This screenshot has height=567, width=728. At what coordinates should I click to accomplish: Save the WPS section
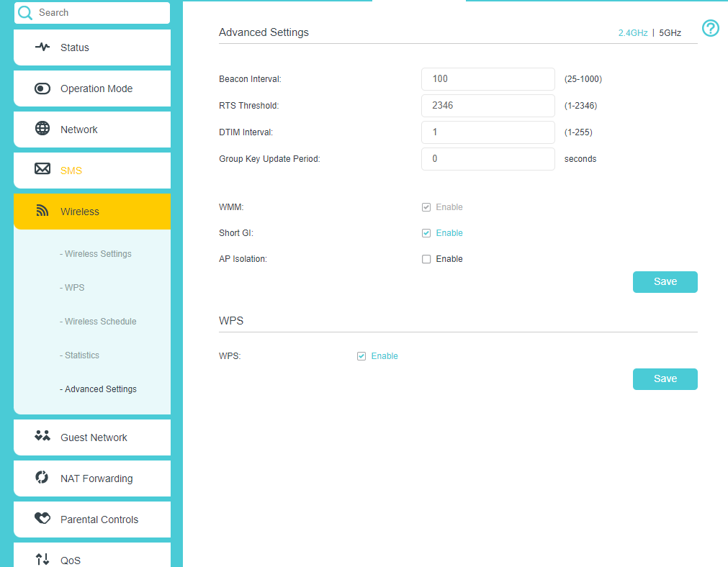[665, 378]
